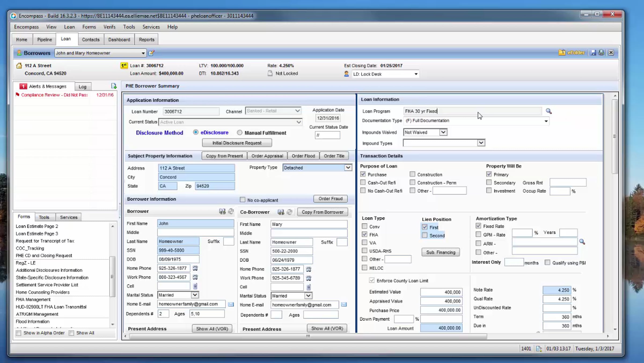Click the Borrower Home E-mail envelope icon

(x=231, y=304)
